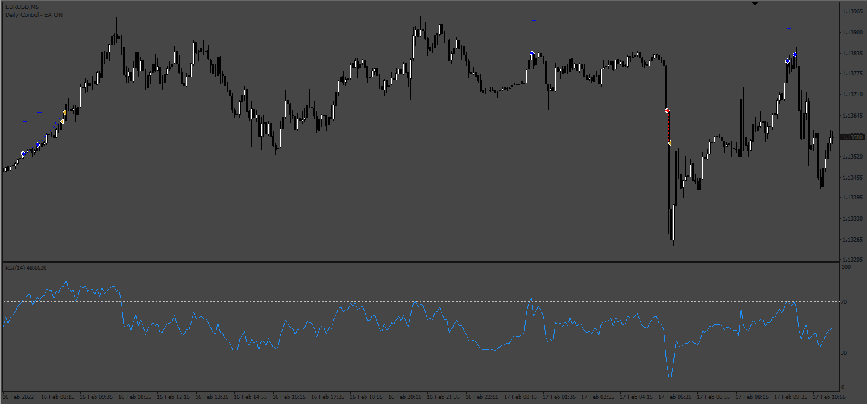This screenshot has width=868, height=405.
Task: Select the second blue buy arrow on 16 Feb
Action: [37, 145]
